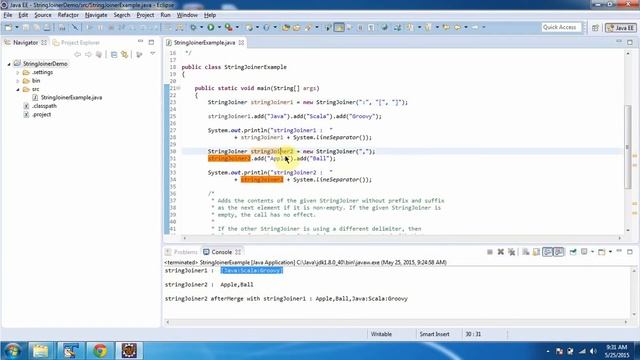Viewport: 640px width, 360px height.
Task: Click the Debug bug icon in toolbar
Action: 193,27
